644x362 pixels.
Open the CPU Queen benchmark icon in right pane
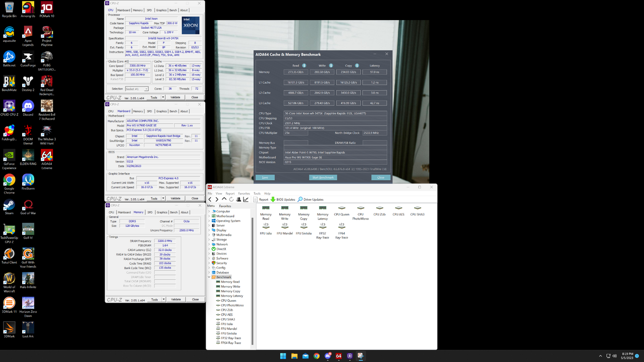[x=342, y=208]
